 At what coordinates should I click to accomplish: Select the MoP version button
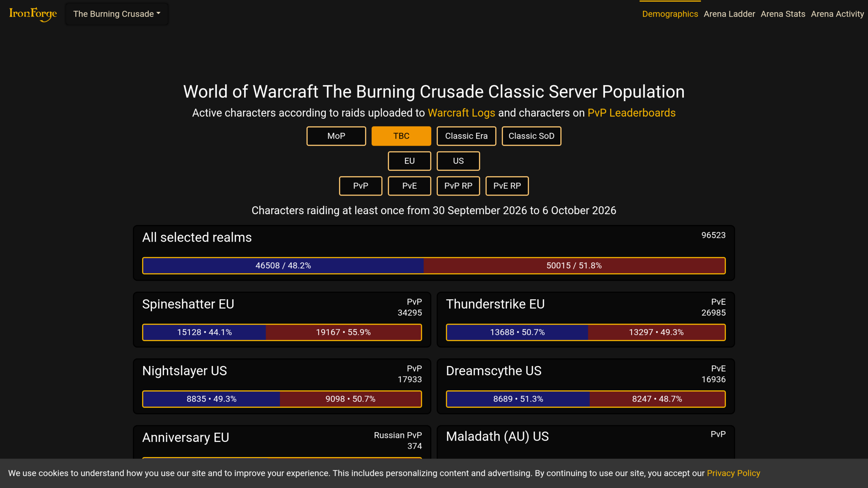tap(336, 136)
